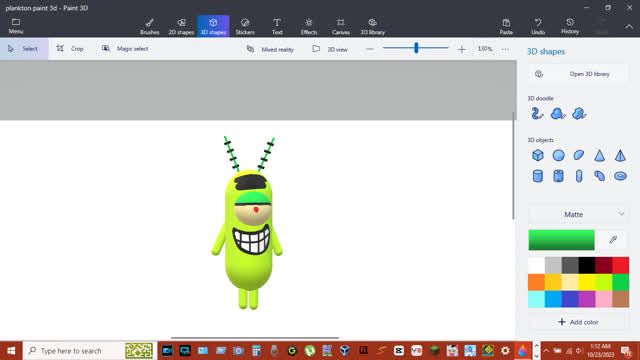Viewport: 640px width, 360px height.
Task: Choose the black color swatch
Action: (x=587, y=265)
